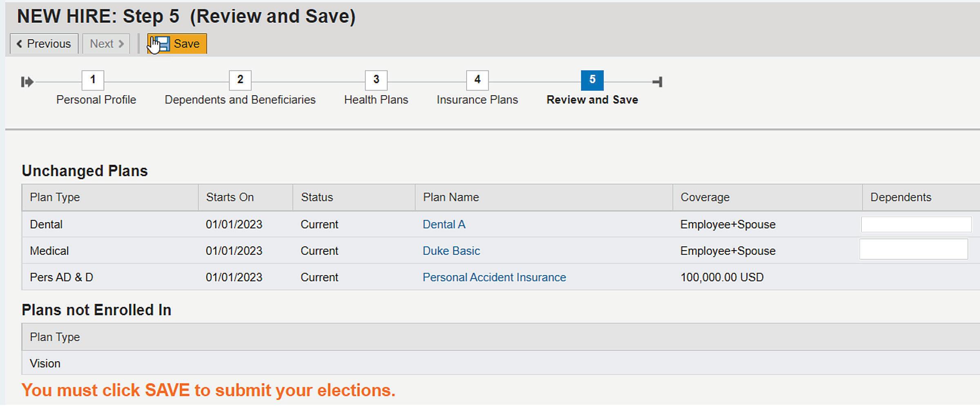The image size is (980, 407).
Task: Open Personal Accident Insurance details
Action: pyautogui.click(x=494, y=277)
